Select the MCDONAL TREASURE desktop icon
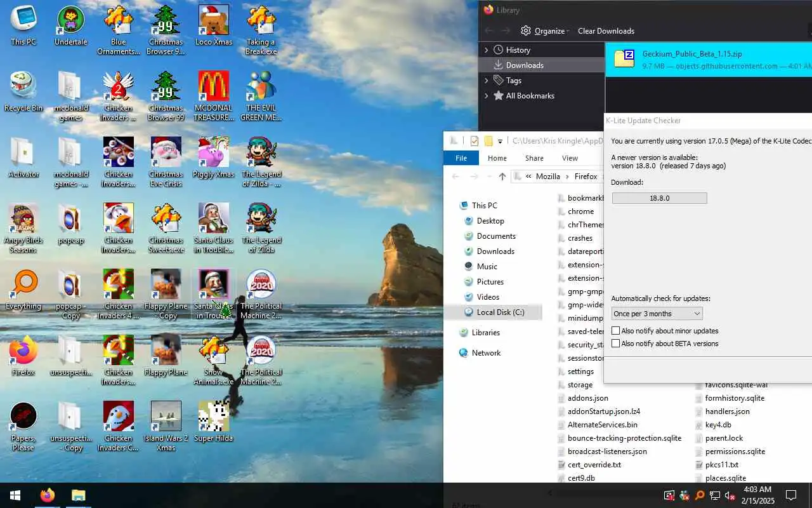The width and height of the screenshot is (812, 508). tap(213, 96)
